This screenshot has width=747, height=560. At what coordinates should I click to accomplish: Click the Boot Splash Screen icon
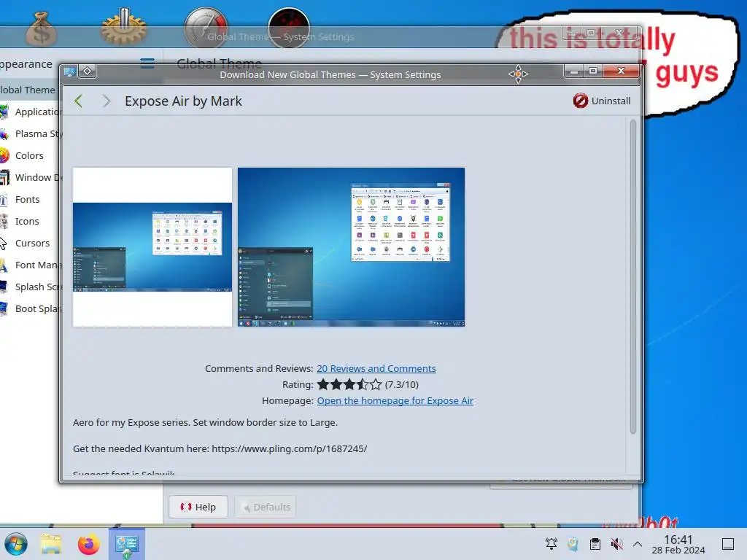(x=4, y=309)
